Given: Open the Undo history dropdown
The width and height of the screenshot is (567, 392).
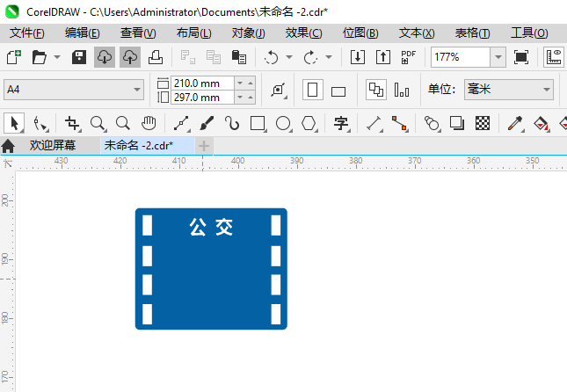Looking at the screenshot, I should [x=289, y=57].
